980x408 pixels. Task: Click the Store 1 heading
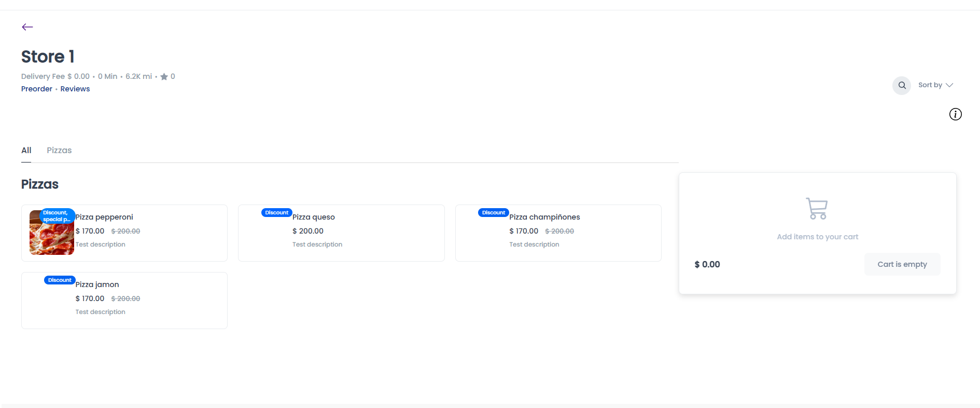click(48, 57)
